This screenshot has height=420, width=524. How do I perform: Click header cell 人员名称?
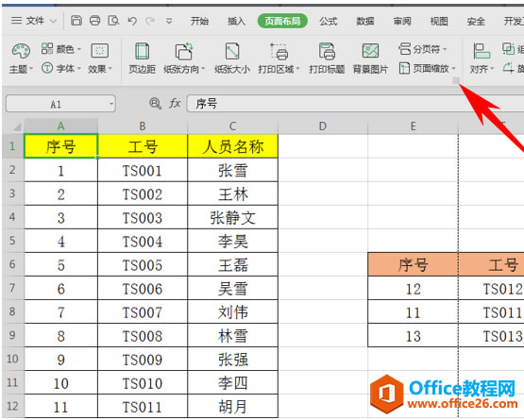pyautogui.click(x=233, y=146)
